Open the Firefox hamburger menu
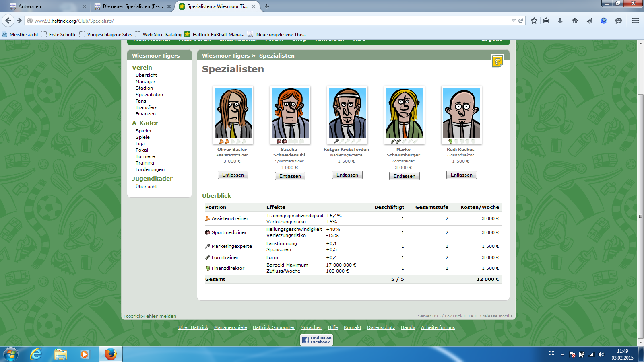The width and height of the screenshot is (644, 362). click(636, 21)
